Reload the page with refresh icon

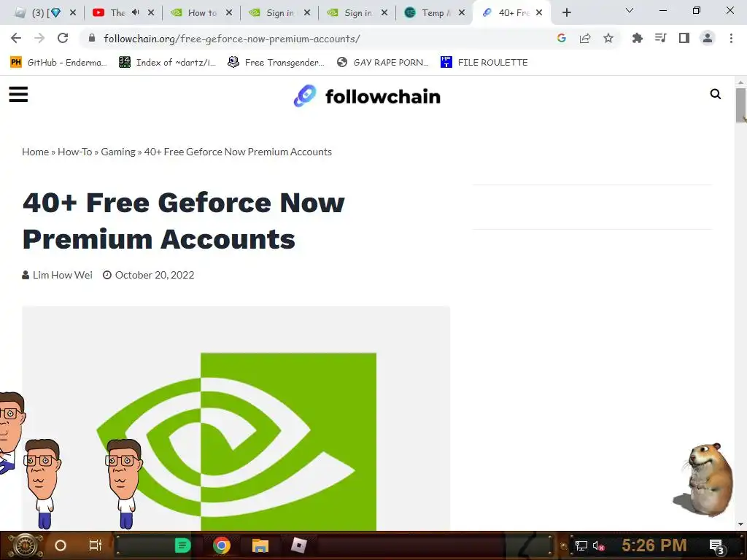(63, 38)
